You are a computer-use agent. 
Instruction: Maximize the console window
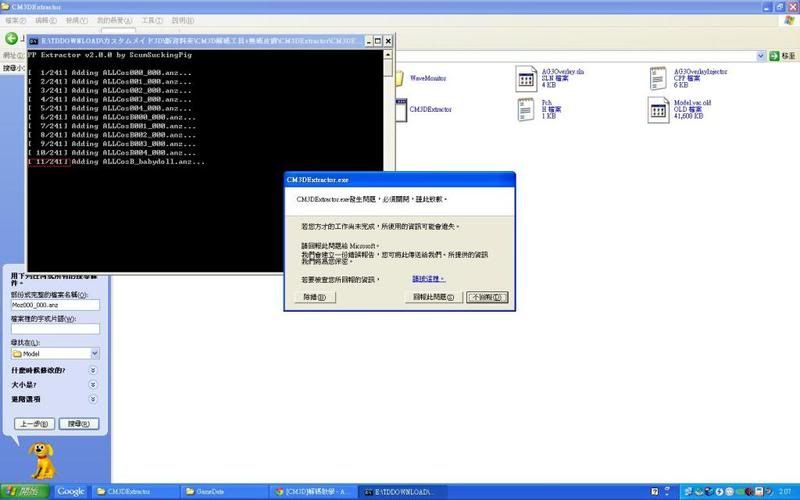click(378, 41)
